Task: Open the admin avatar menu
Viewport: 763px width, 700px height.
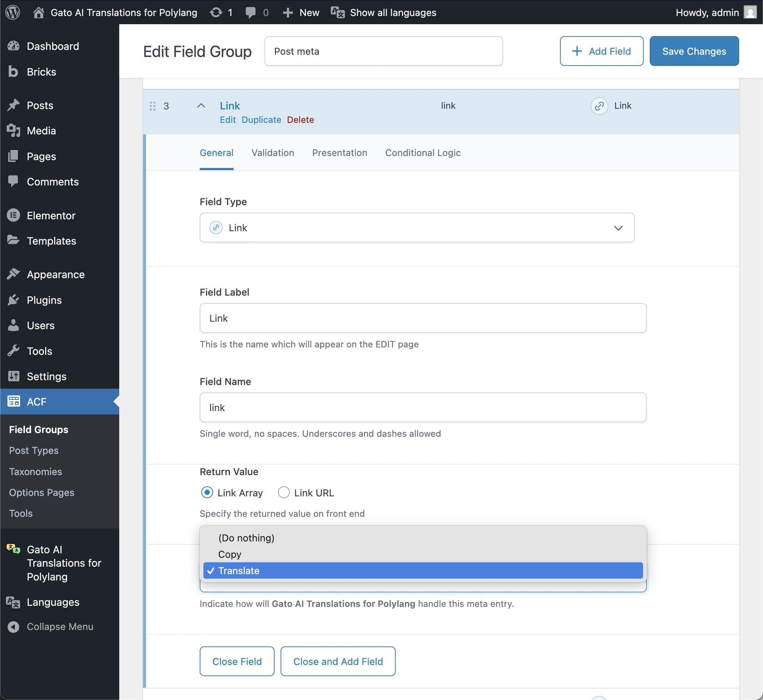Action: [x=749, y=12]
